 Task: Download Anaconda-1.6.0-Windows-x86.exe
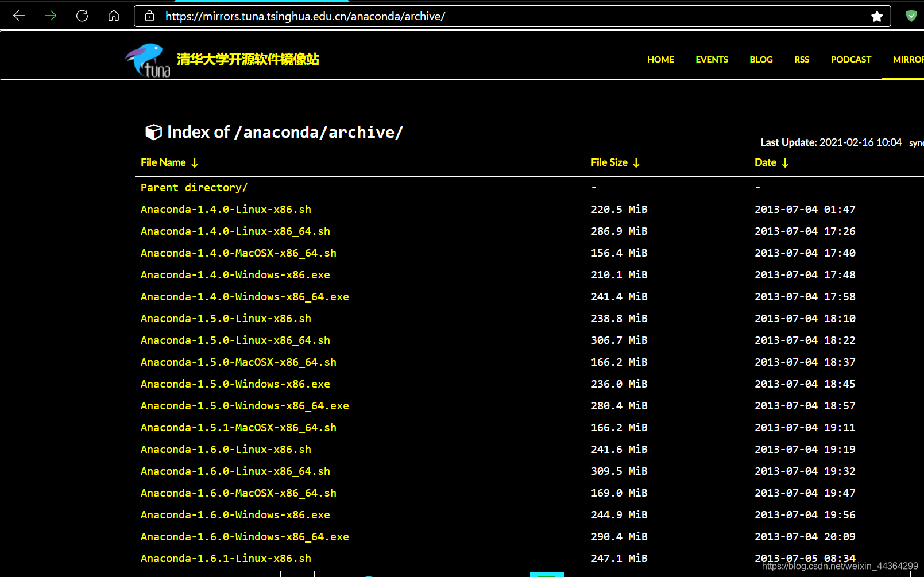235,515
